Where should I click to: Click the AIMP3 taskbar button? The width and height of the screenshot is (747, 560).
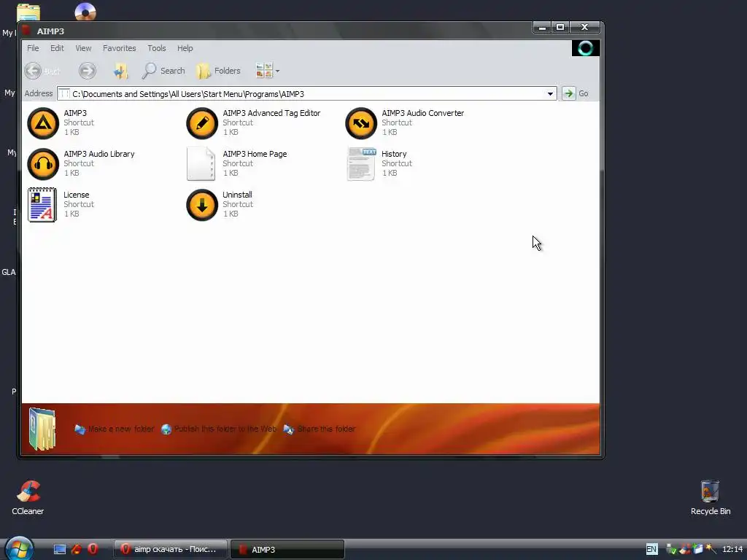[x=287, y=550]
